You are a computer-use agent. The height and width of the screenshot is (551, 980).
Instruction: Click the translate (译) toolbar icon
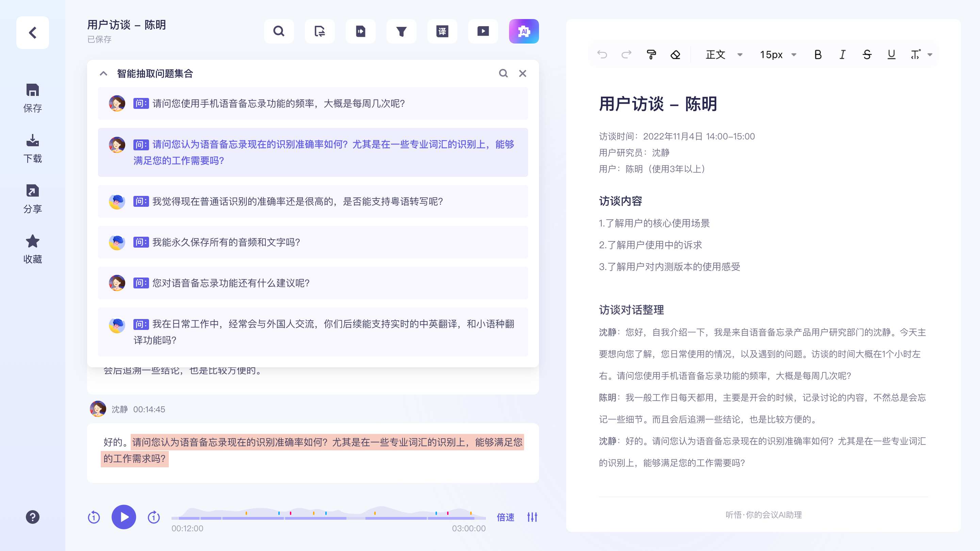[x=442, y=31]
